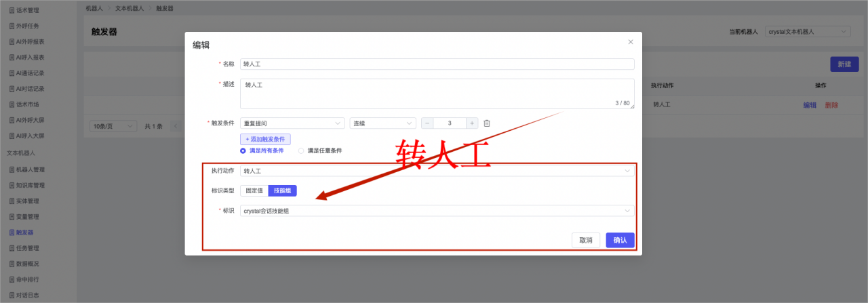The height and width of the screenshot is (303, 868).
Task: Click the trash icon to delete trigger condition
Action: tap(486, 123)
